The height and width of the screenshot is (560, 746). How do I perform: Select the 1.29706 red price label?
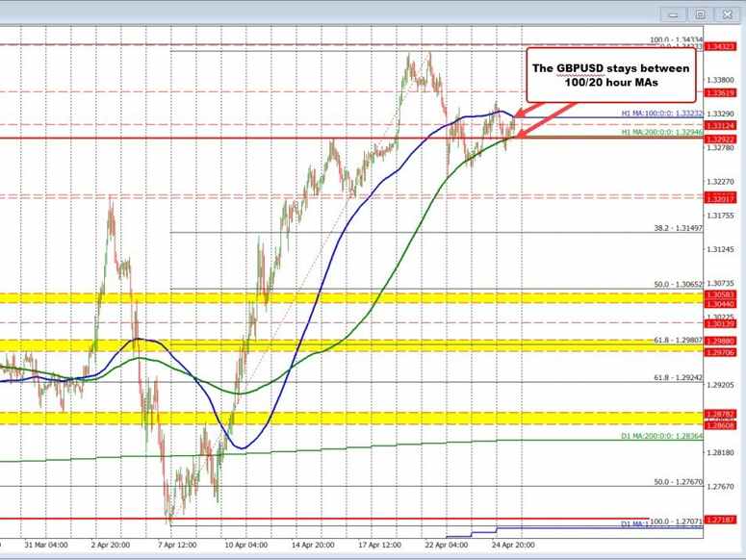[x=720, y=352]
